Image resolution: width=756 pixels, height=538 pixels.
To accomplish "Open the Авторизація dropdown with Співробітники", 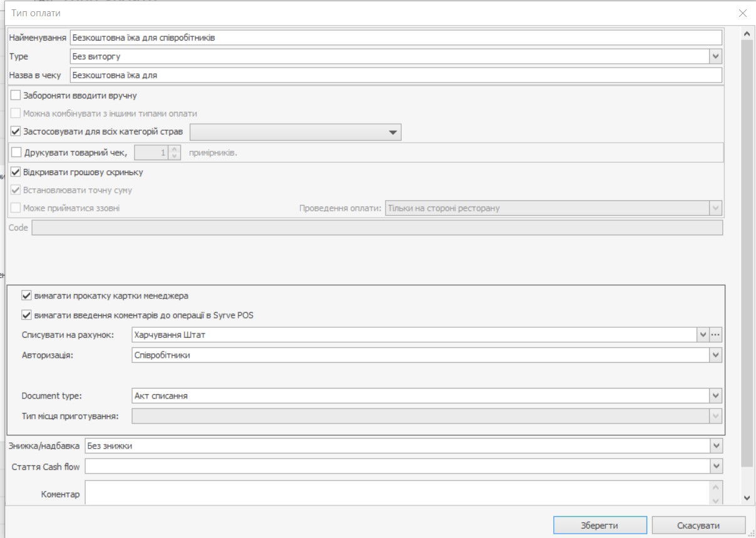I will (716, 355).
